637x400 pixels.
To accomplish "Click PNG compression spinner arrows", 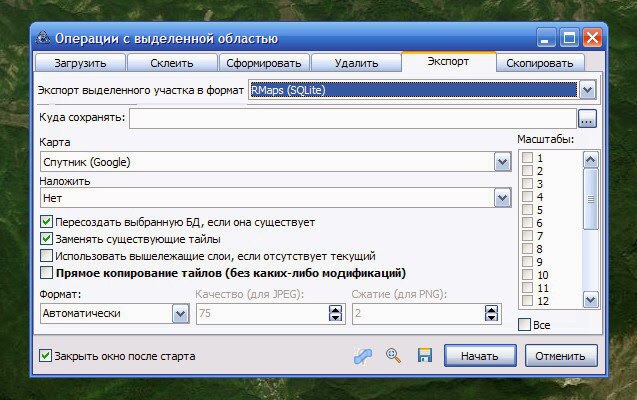I will pyautogui.click(x=491, y=314).
